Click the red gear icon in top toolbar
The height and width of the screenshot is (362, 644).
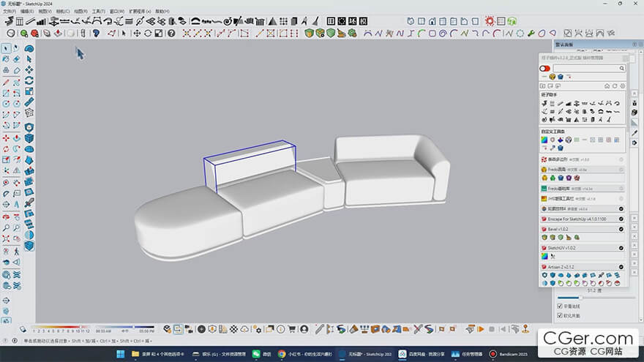pos(490,21)
